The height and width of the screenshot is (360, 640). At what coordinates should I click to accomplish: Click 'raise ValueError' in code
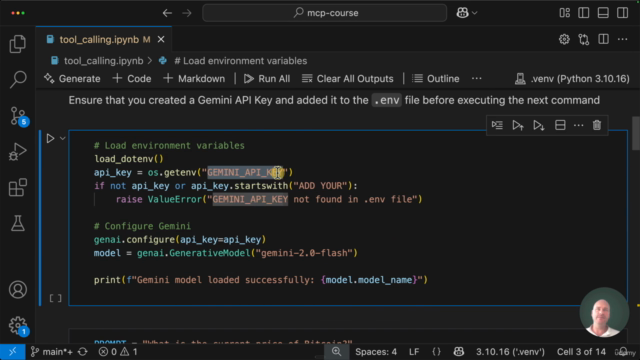tap(159, 199)
